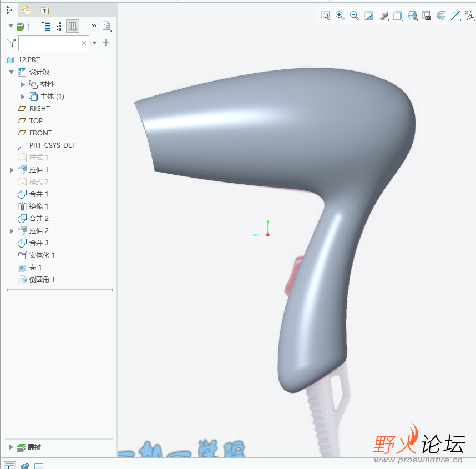Expand the 材料 node

23,84
